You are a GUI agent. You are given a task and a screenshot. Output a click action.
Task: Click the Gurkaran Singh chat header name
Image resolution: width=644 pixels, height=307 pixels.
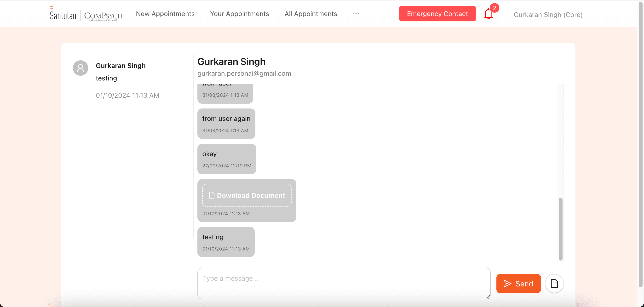tap(231, 62)
